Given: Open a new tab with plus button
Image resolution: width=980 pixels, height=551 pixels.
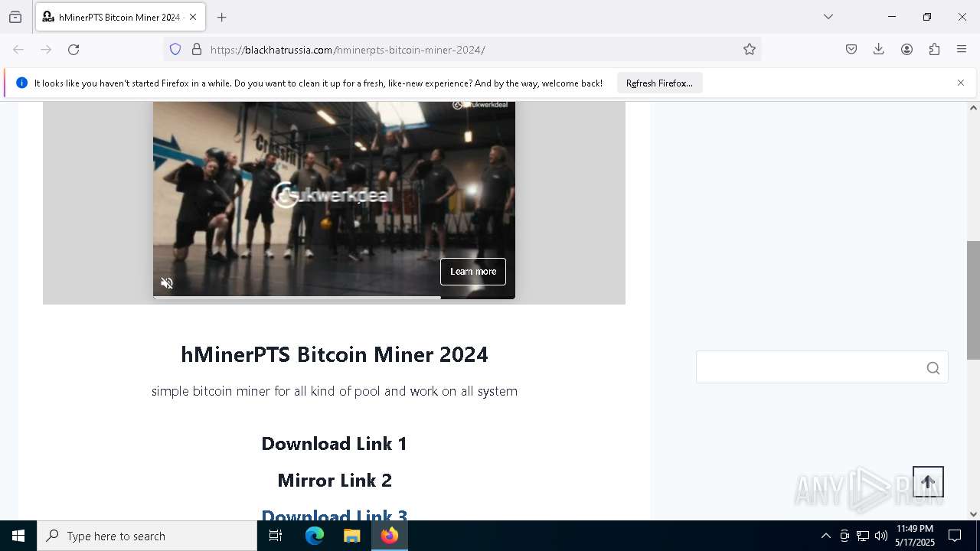Looking at the screenshot, I should point(222,17).
